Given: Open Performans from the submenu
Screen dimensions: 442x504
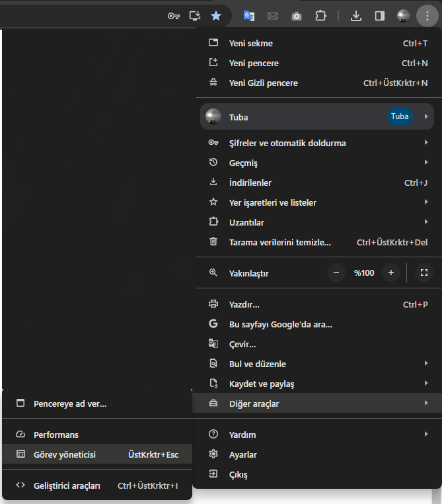Looking at the screenshot, I should [97, 435].
